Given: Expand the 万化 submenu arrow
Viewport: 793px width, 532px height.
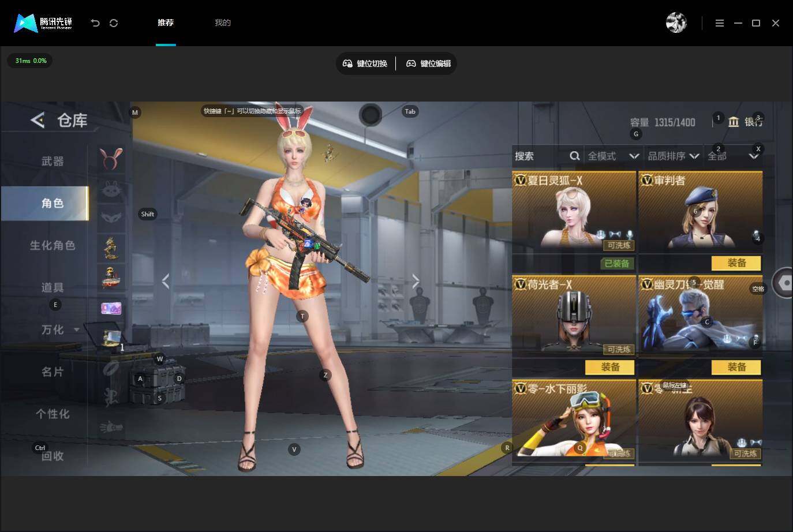Looking at the screenshot, I should click(x=76, y=330).
